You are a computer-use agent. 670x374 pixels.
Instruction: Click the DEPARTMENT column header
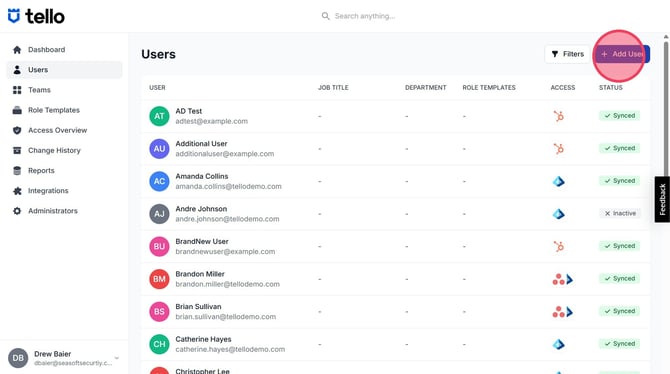point(426,88)
